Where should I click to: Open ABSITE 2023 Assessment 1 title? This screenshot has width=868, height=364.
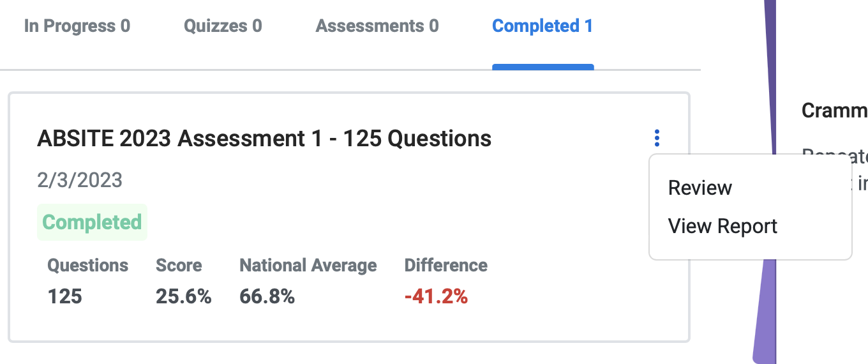[264, 138]
